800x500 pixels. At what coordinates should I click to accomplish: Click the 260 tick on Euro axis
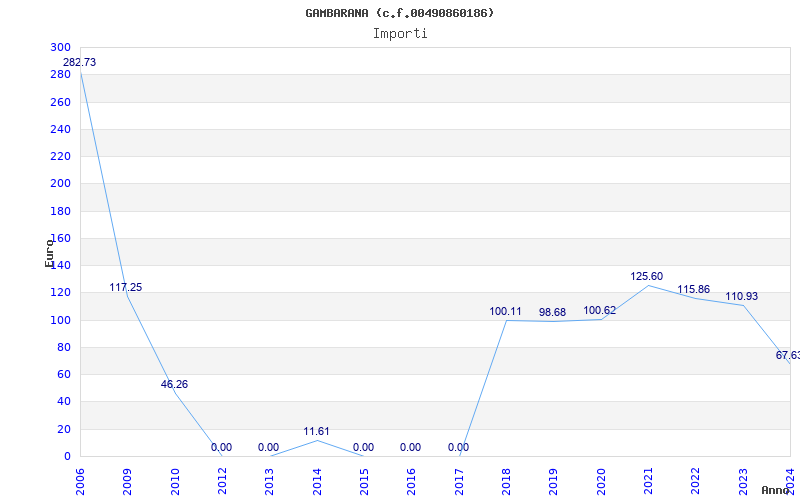point(61,102)
